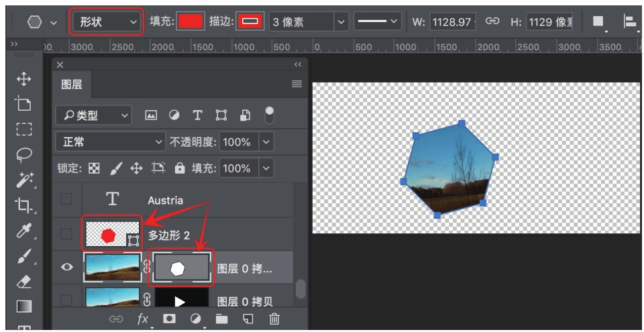
Task: Open the Layers panel menu
Action: tap(297, 85)
